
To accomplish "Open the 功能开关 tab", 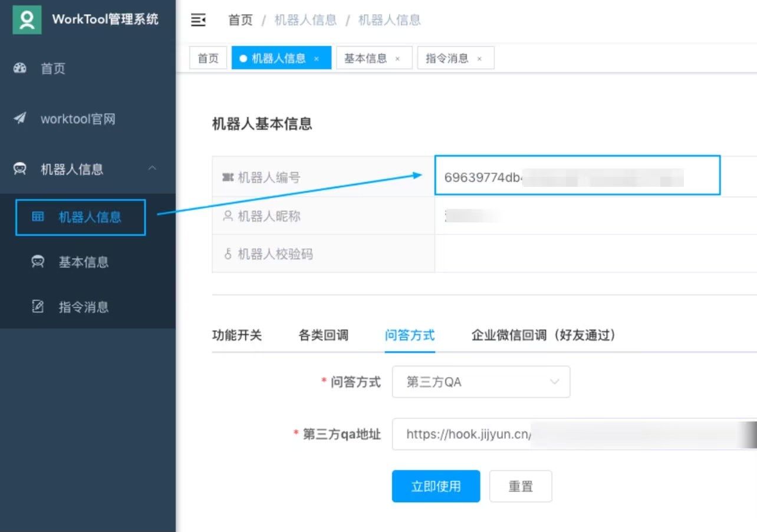I will point(237,335).
